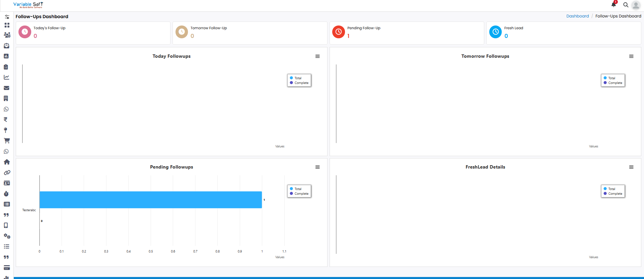Viewport: 644px width, 279px height.
Task: Click the Variable Soft logo
Action: 28,5
